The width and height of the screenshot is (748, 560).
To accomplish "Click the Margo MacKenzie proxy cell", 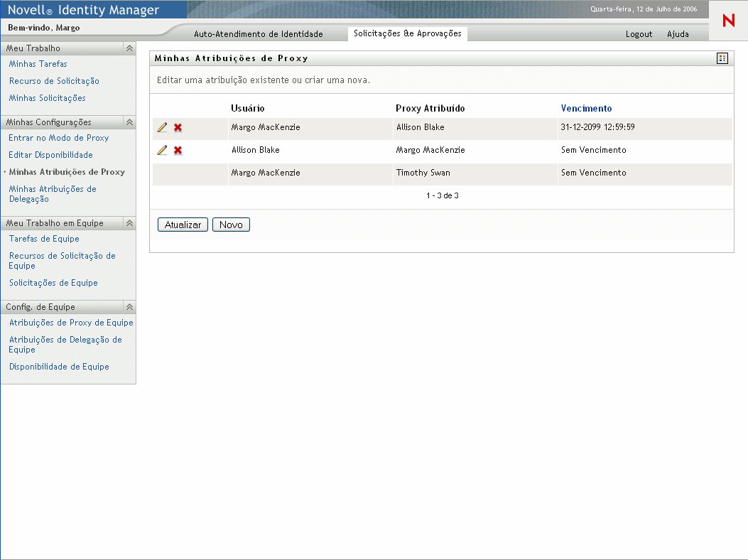I will 430,150.
